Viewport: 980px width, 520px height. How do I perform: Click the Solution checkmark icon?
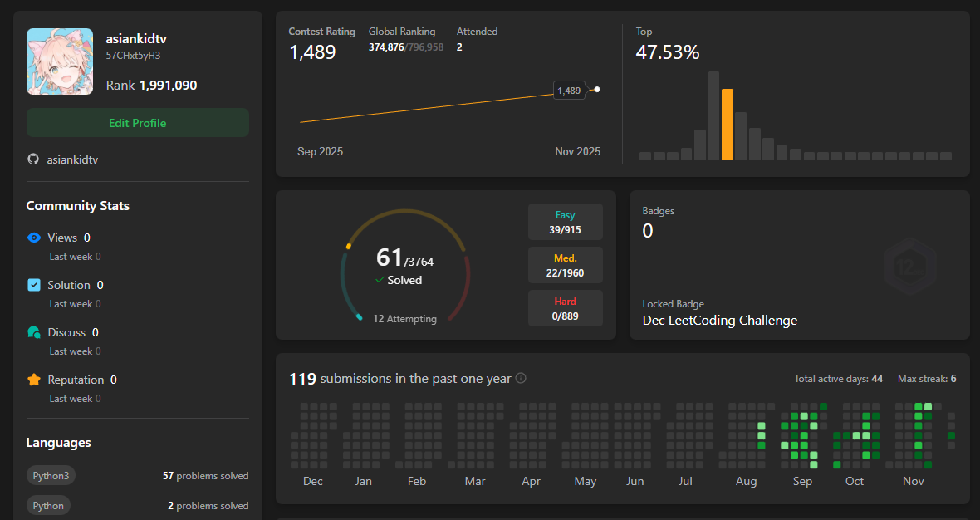pos(34,285)
